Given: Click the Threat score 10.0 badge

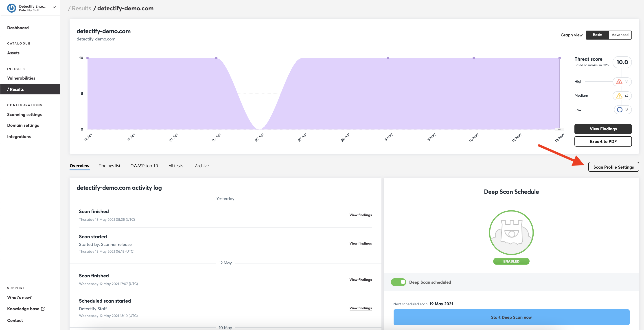Looking at the screenshot, I should (x=622, y=62).
